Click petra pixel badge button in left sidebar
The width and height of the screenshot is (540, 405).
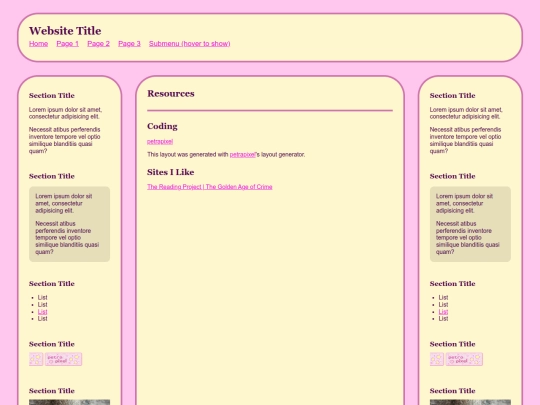[x=63, y=359]
